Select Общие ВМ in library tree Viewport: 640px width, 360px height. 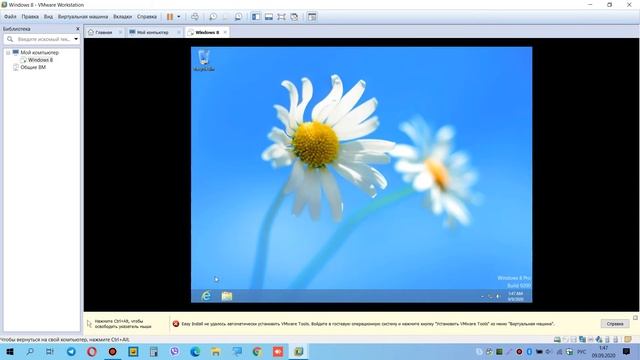tap(33, 67)
